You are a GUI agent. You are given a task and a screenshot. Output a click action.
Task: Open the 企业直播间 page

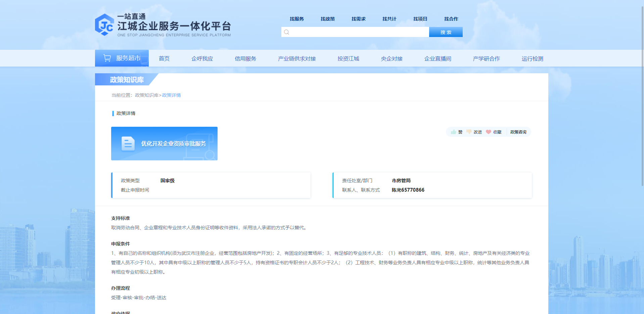438,58
